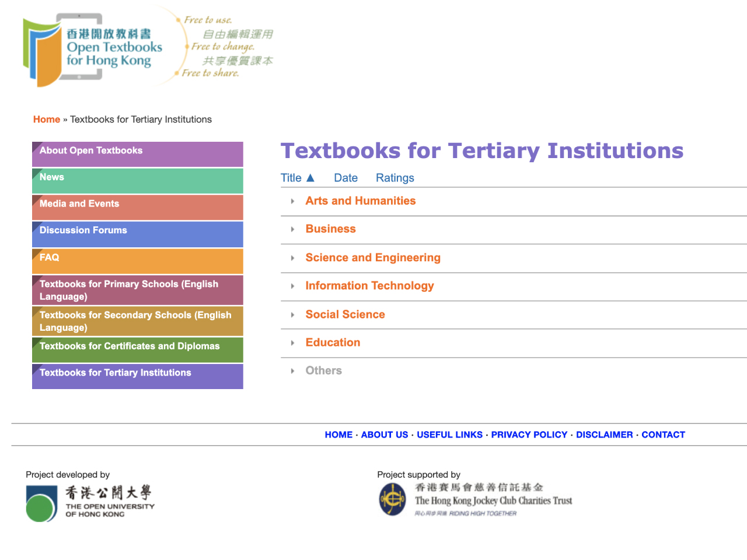The image size is (747, 560).
Task: Open About Open Textbooks in the sidebar
Action: (x=138, y=154)
